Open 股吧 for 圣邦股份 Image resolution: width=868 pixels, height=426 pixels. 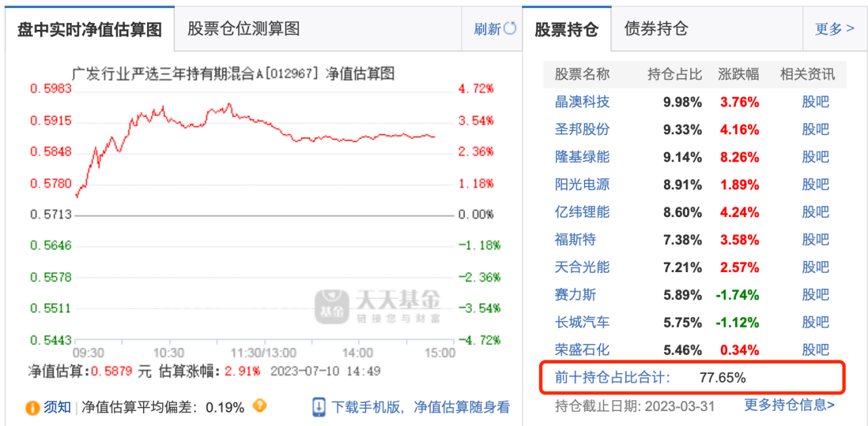(815, 130)
